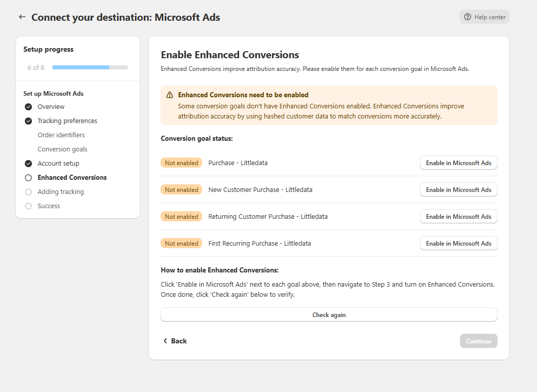Enable Returning Customer Purchase goal in Microsoft Ads

tap(458, 217)
